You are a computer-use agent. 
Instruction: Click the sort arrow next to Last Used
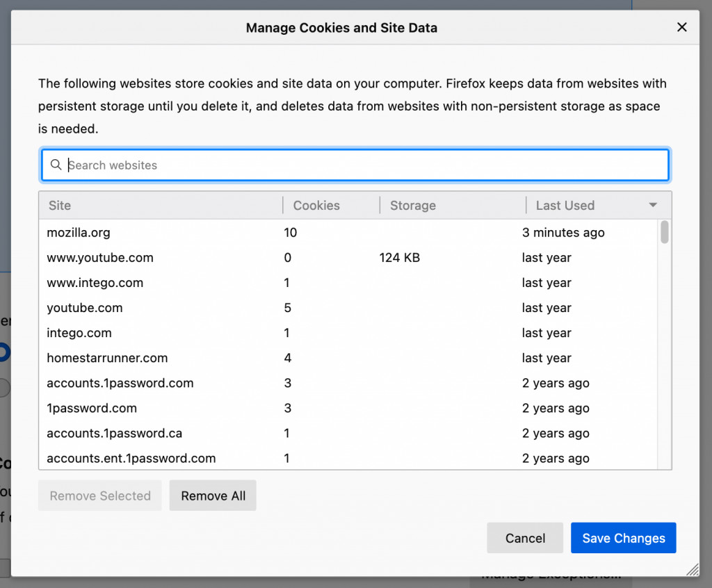[652, 205]
